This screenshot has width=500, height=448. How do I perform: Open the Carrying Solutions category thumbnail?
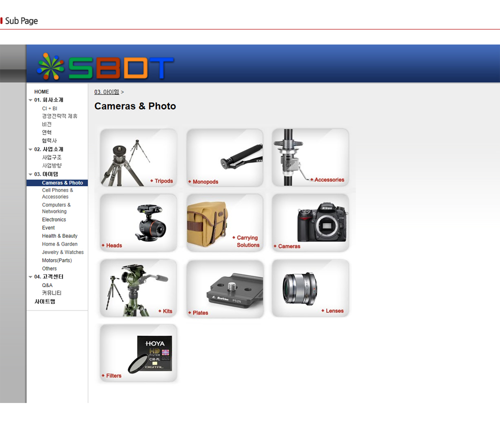pos(225,222)
